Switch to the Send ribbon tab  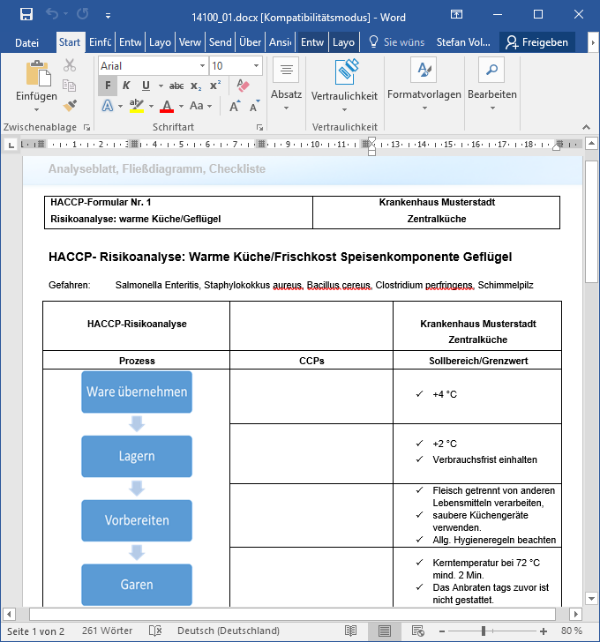click(220, 42)
